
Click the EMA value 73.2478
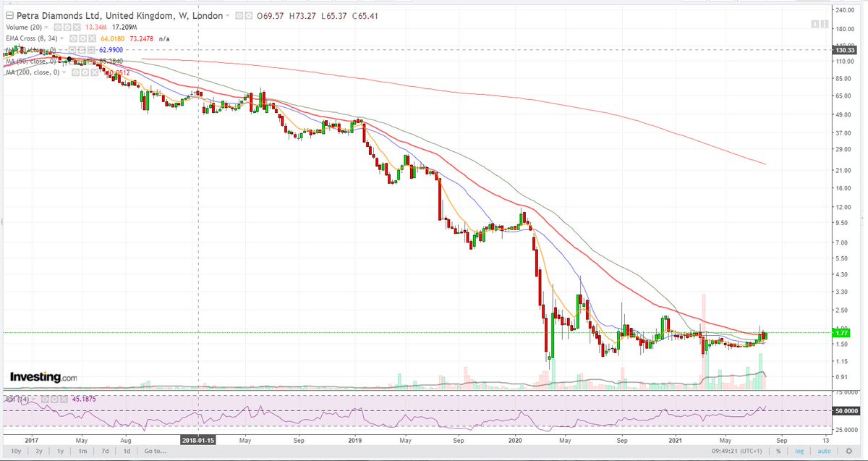click(x=142, y=38)
